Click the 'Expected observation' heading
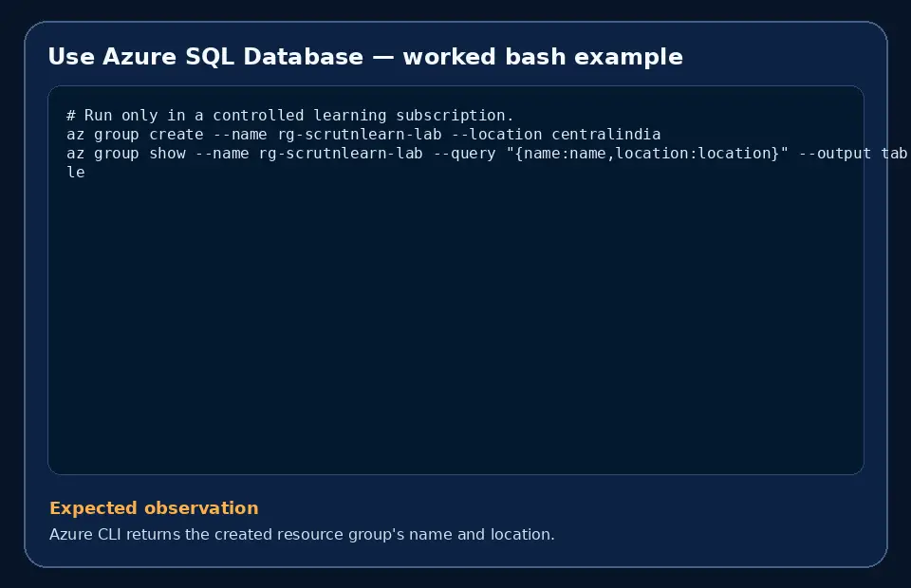Screen dimensions: 911x588 pos(154,508)
